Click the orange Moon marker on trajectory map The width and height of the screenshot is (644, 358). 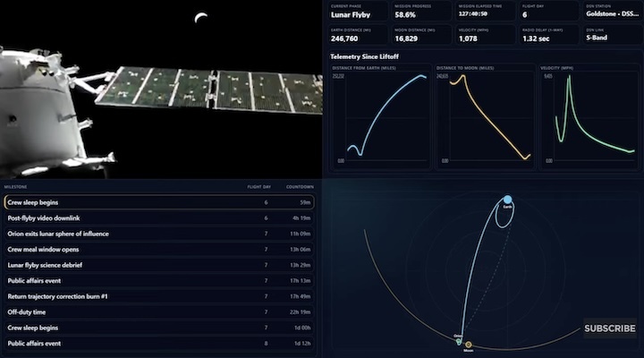click(468, 345)
